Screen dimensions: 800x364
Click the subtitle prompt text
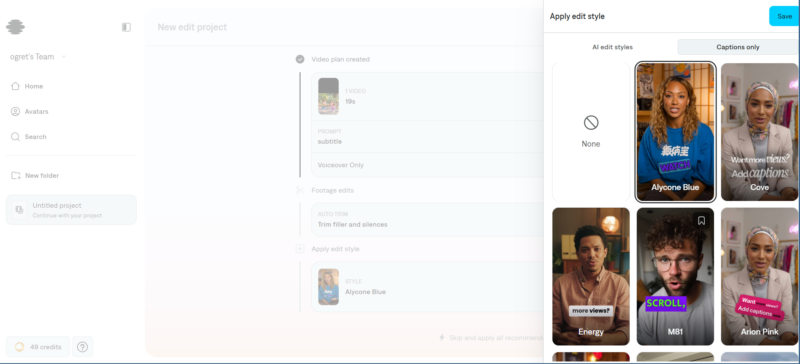tap(330, 141)
